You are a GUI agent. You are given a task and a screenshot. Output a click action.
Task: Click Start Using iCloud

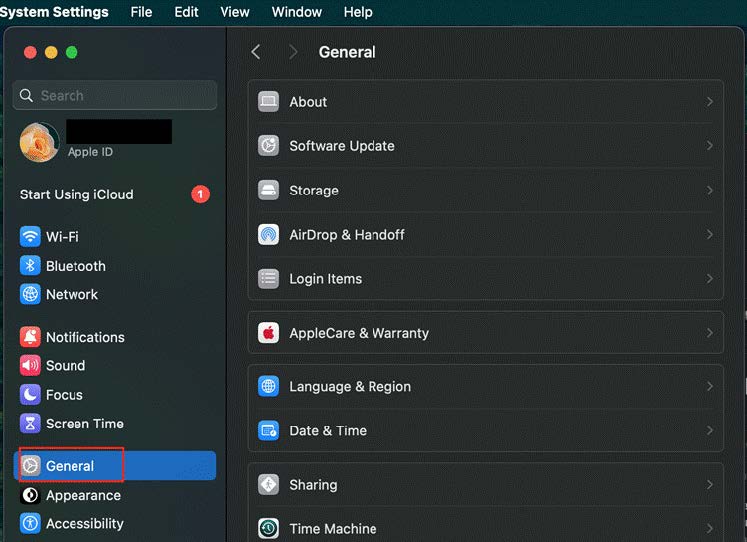(77, 194)
